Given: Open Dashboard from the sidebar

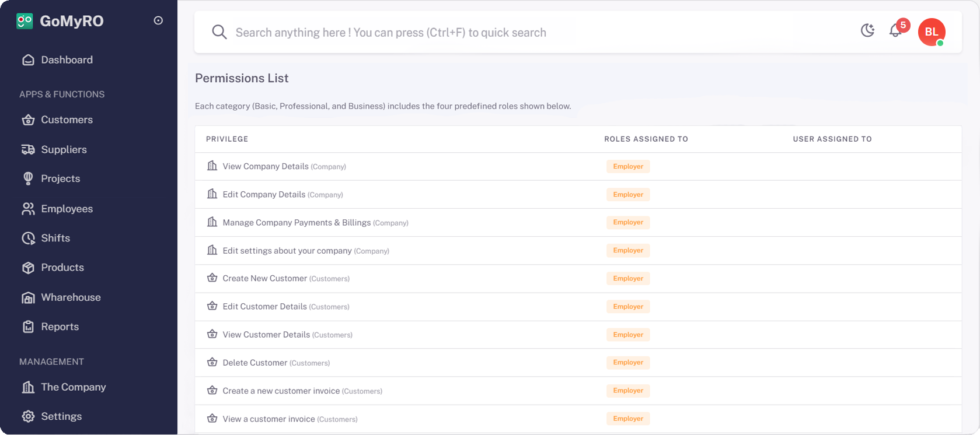Looking at the screenshot, I should (67, 60).
